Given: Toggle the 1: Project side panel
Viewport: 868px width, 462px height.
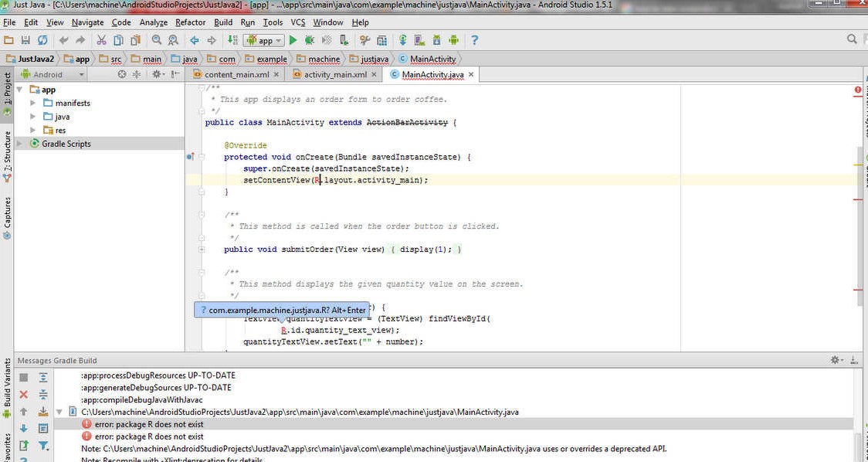Looking at the screenshot, I should tap(7, 90).
